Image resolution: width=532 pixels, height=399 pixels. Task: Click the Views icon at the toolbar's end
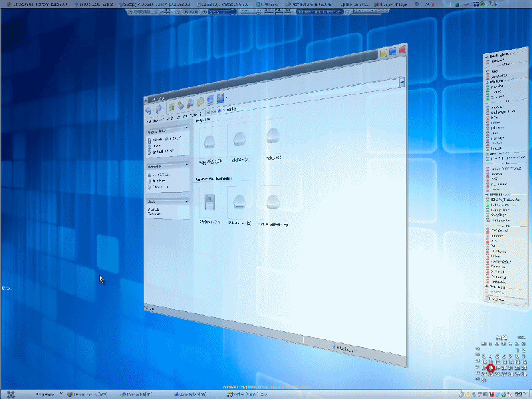(220, 99)
